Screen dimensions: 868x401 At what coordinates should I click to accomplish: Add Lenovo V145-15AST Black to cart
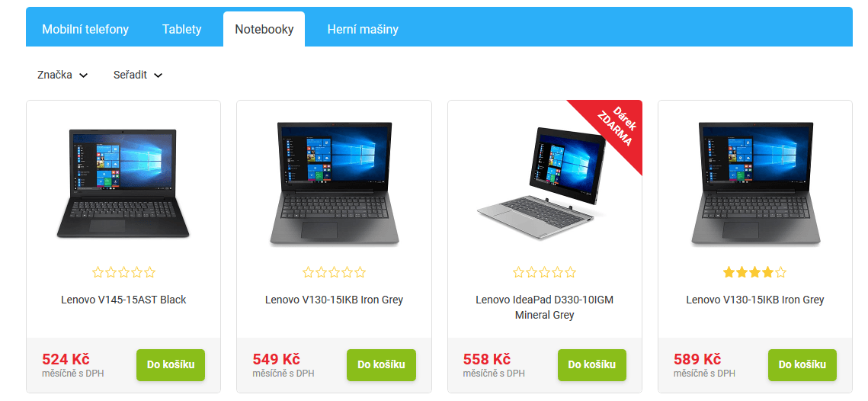(171, 365)
